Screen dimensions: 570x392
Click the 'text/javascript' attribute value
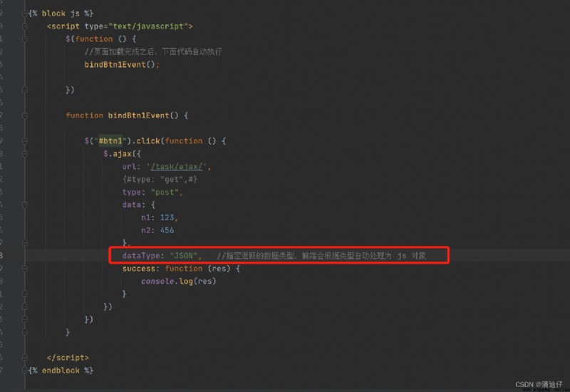click(x=148, y=26)
